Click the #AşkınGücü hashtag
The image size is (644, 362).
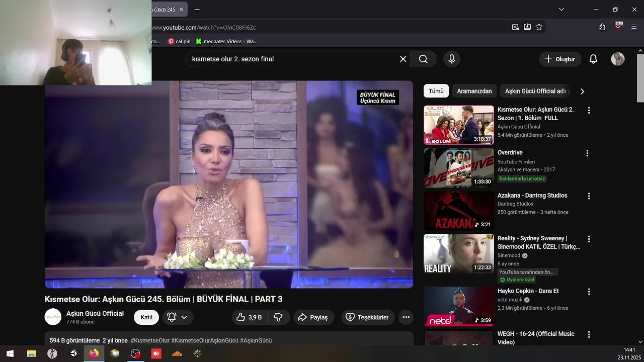[256, 340]
